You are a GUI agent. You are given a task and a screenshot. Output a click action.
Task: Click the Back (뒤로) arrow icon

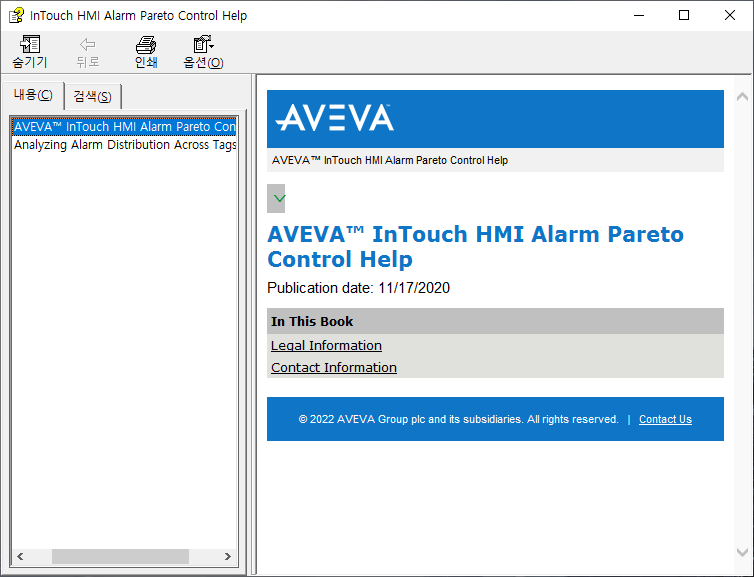(x=88, y=44)
